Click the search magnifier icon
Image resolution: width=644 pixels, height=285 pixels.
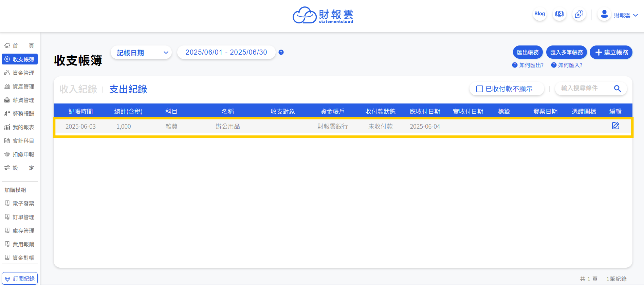[x=617, y=89]
